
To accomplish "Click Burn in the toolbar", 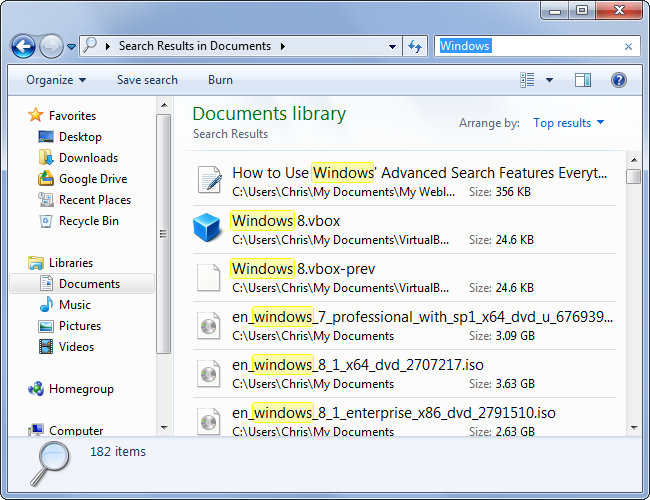I will point(220,80).
